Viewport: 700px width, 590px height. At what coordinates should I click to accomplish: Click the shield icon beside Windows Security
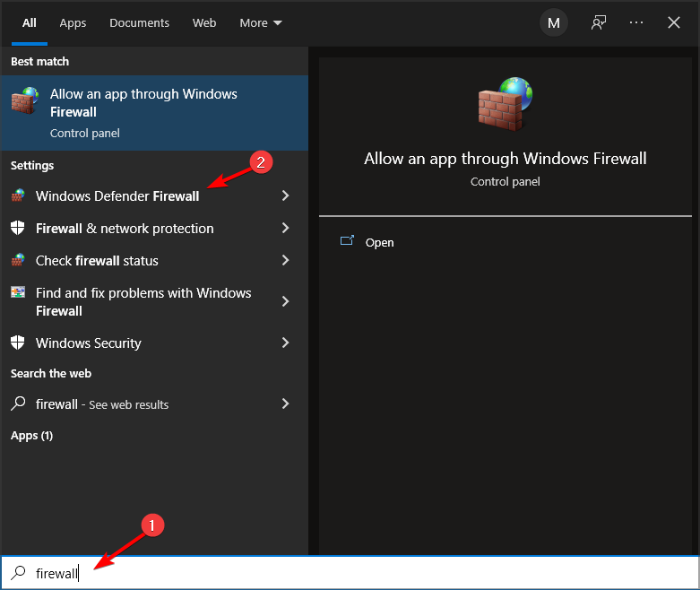click(x=18, y=343)
